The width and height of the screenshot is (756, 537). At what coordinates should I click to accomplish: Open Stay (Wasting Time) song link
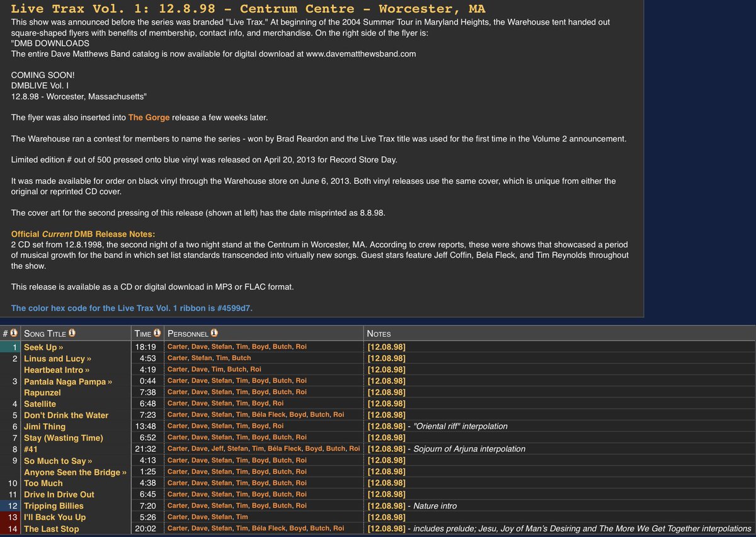coord(64,438)
